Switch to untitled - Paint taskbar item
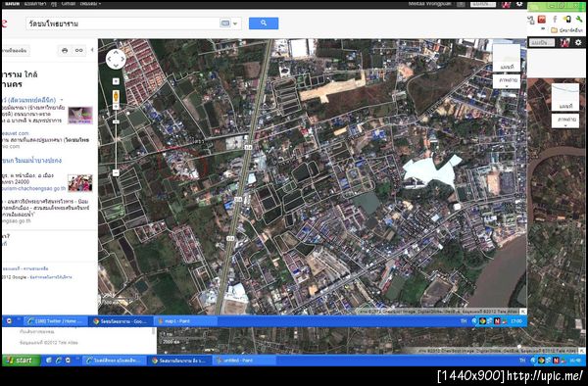 (x=245, y=361)
